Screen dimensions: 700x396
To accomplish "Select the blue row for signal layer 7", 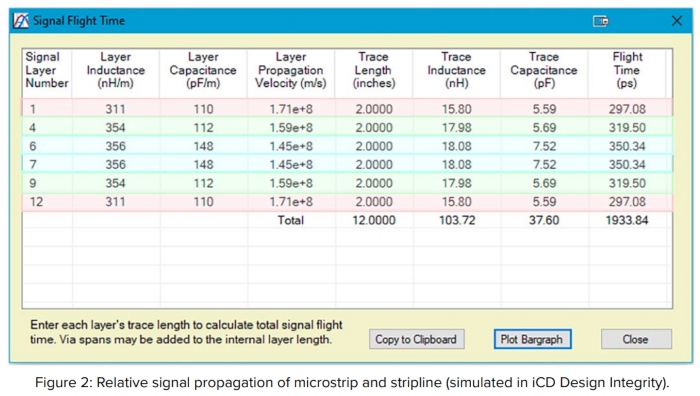I will [347, 164].
